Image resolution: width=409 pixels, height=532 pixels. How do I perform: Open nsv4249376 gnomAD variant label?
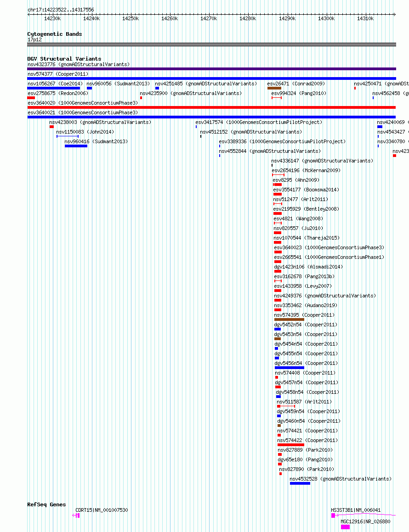coord(325,296)
